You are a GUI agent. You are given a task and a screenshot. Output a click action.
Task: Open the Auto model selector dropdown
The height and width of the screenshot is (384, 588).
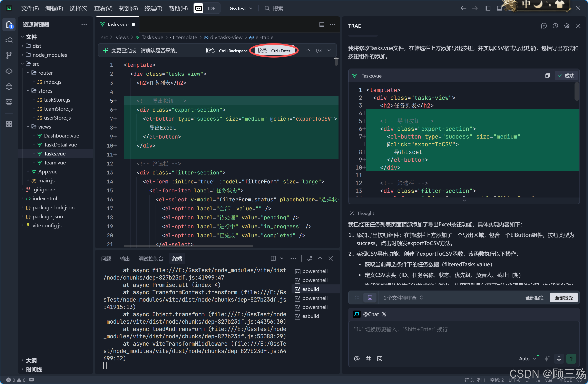pyautogui.click(x=527, y=358)
